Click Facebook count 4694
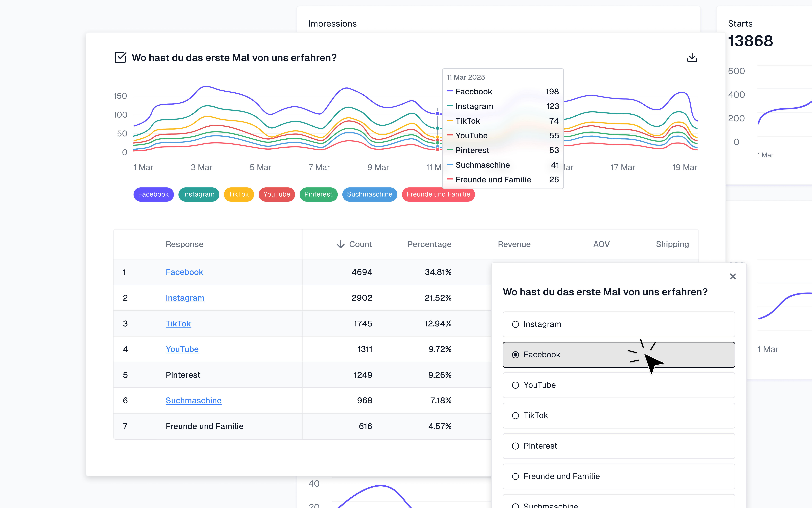The height and width of the screenshot is (508, 812). [362, 272]
